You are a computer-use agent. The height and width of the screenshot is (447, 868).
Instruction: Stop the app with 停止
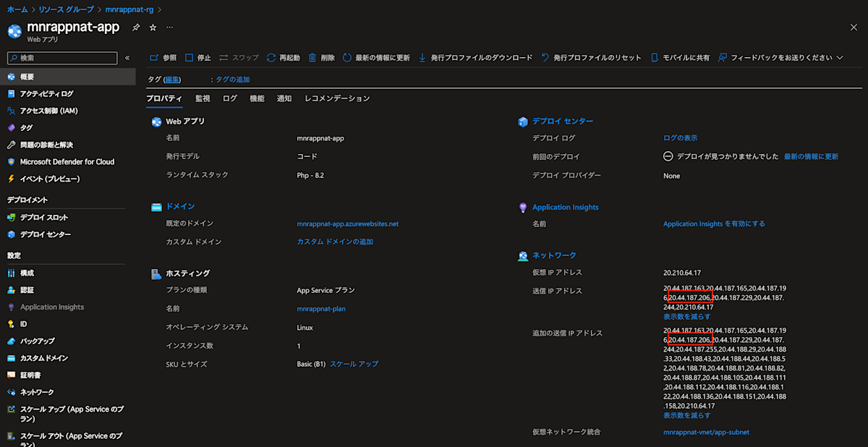coord(197,58)
